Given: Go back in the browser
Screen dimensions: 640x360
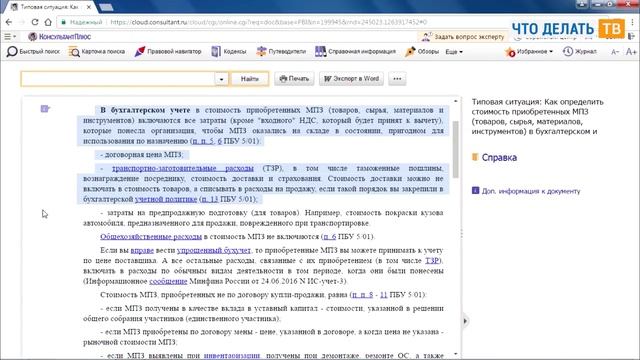Looking at the screenshot, I should coord(9,22).
